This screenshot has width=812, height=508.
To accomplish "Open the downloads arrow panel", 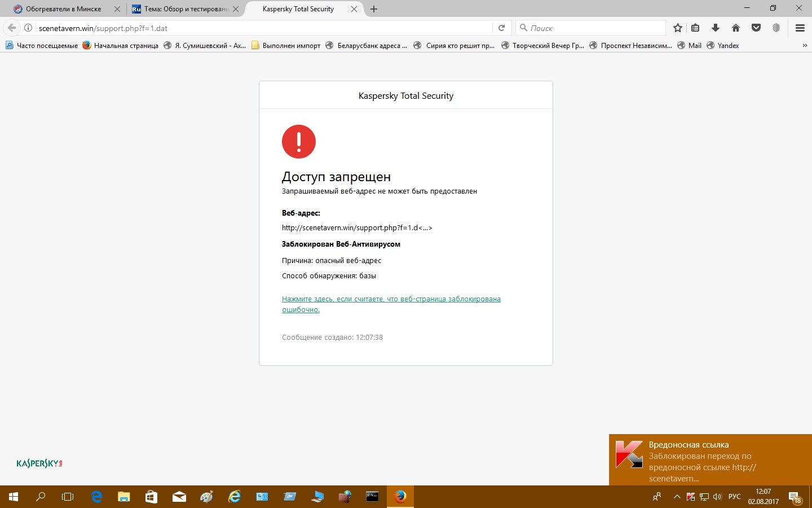I will [x=716, y=28].
